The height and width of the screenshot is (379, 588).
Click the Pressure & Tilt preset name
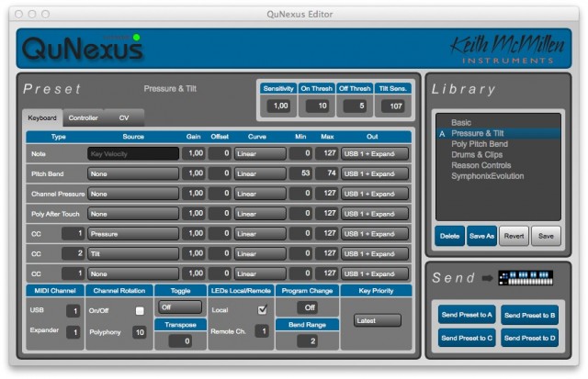pos(170,89)
